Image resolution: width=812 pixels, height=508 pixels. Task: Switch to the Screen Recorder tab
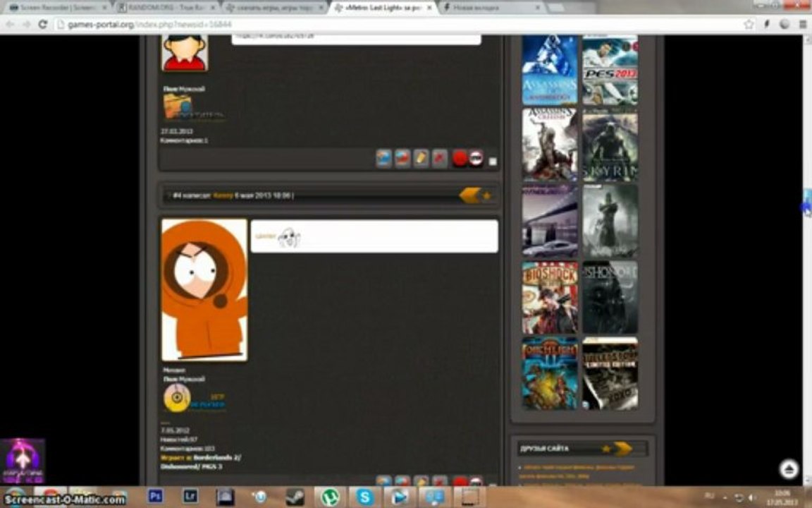click(x=57, y=8)
